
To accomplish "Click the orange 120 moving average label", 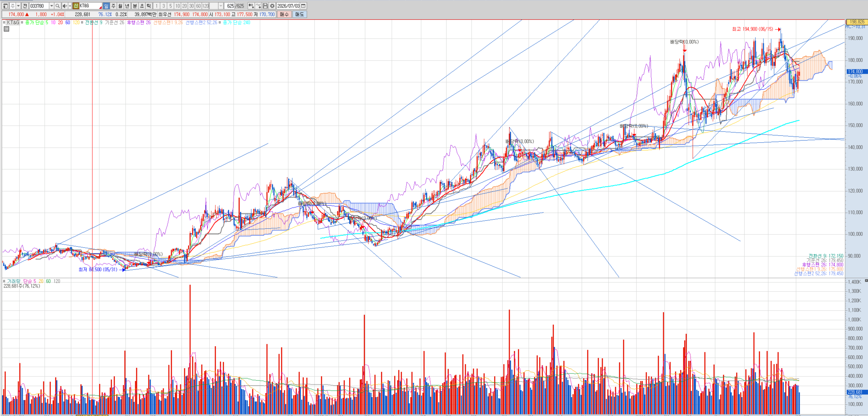I will 76,22.
